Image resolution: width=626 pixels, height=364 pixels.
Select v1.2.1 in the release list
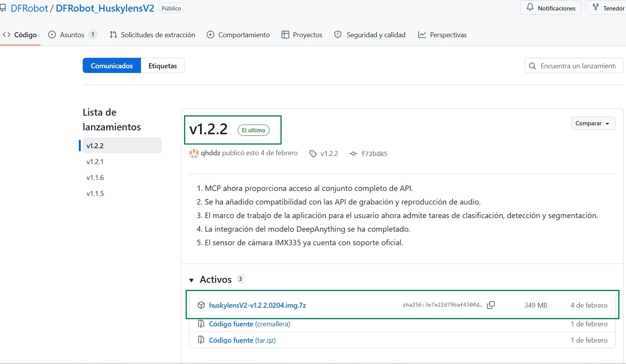coord(122,161)
